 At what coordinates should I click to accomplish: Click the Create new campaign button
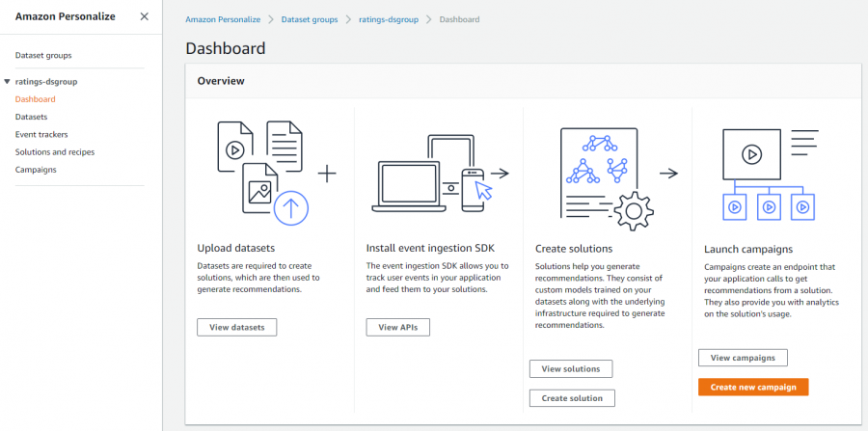(x=753, y=388)
